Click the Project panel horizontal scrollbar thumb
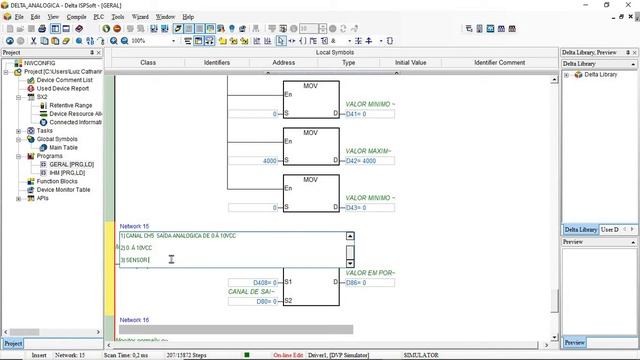 [x=24, y=332]
